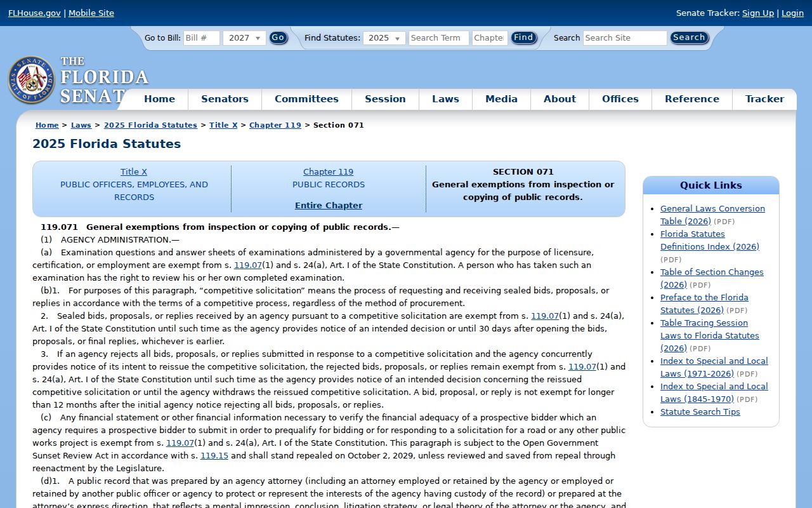This screenshot has width=812, height=508.
Task: Open the Session menu tab
Action: coord(385,99)
